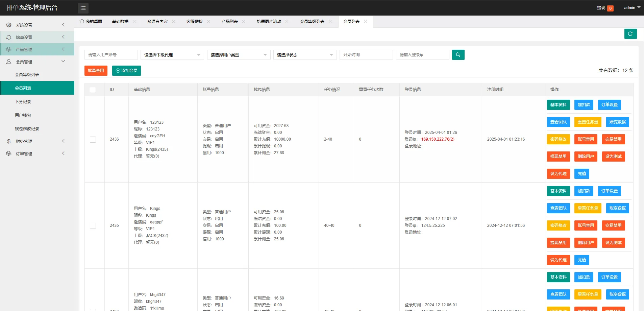Click the refresh icon above the table
This screenshot has width=644, height=311.
coord(630,33)
